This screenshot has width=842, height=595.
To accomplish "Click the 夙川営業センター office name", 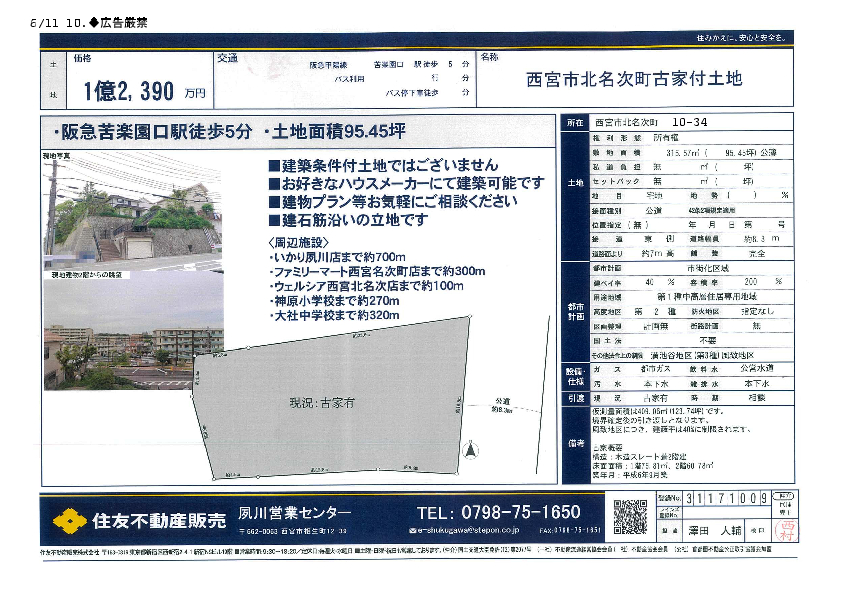I will coord(294,512).
